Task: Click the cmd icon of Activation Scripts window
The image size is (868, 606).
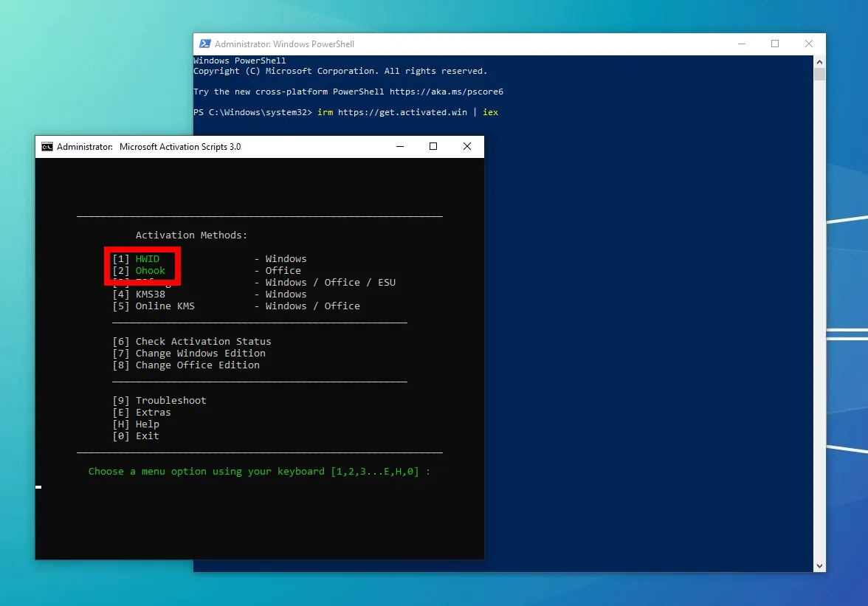Action: point(47,147)
